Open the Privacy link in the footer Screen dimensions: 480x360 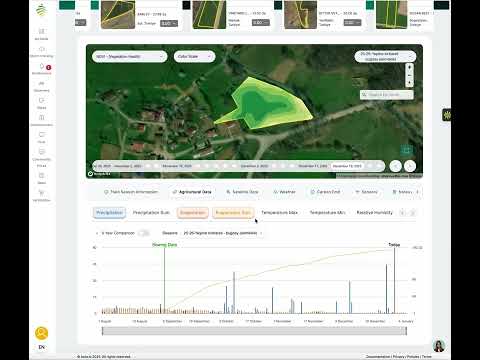pyautogui.click(x=399, y=357)
